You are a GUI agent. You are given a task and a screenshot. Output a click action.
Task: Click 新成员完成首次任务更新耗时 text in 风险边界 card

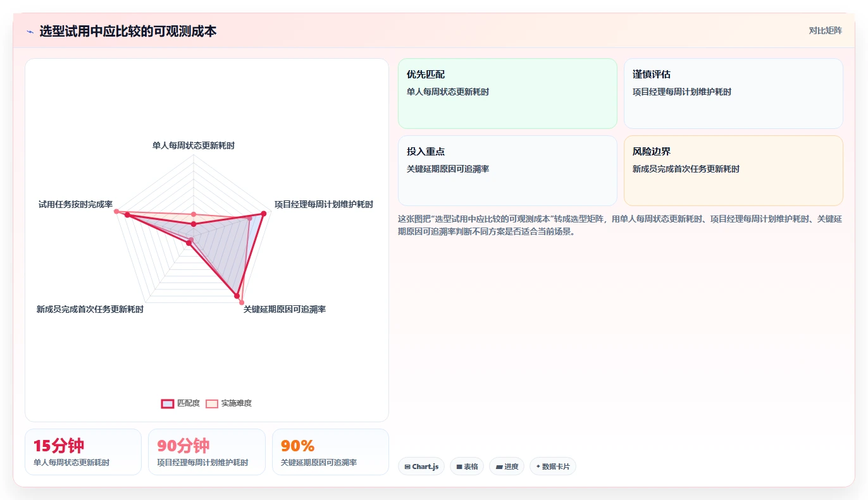[686, 169]
